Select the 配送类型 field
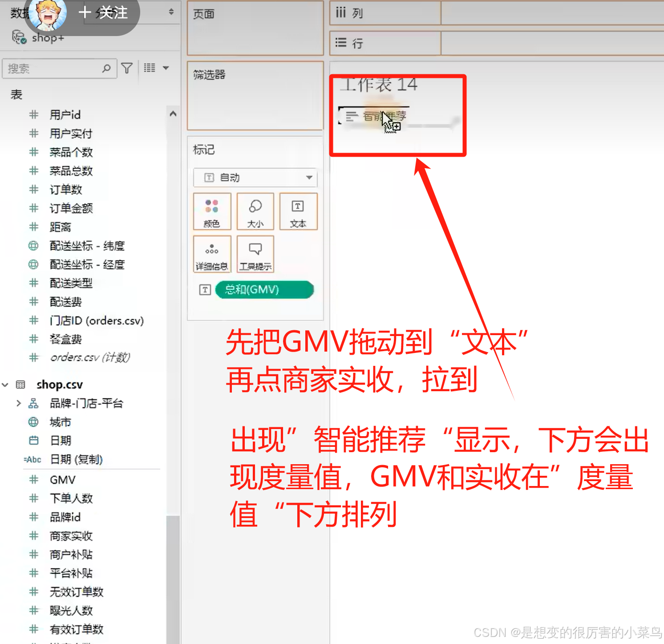The height and width of the screenshot is (644, 664). pos(71,283)
